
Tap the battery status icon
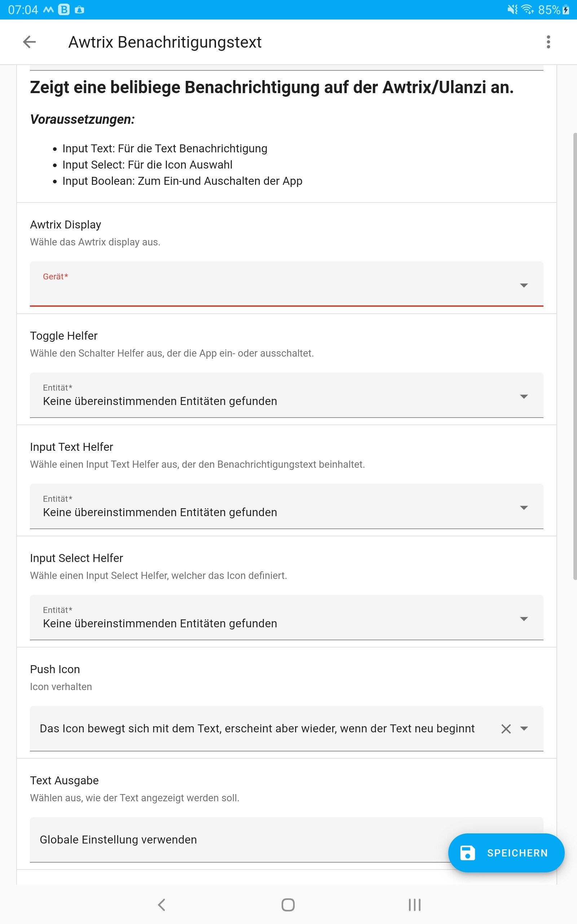pos(565,9)
